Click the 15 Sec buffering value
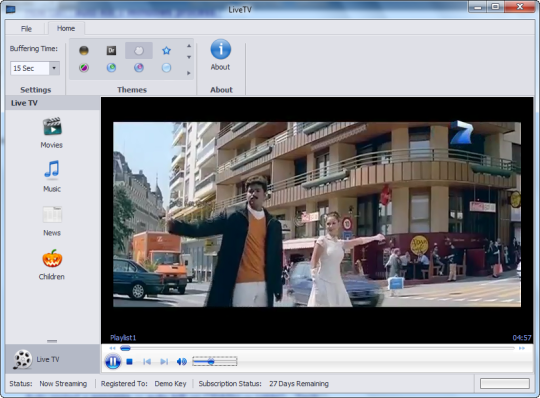This screenshot has height=398, width=540. (x=24, y=68)
